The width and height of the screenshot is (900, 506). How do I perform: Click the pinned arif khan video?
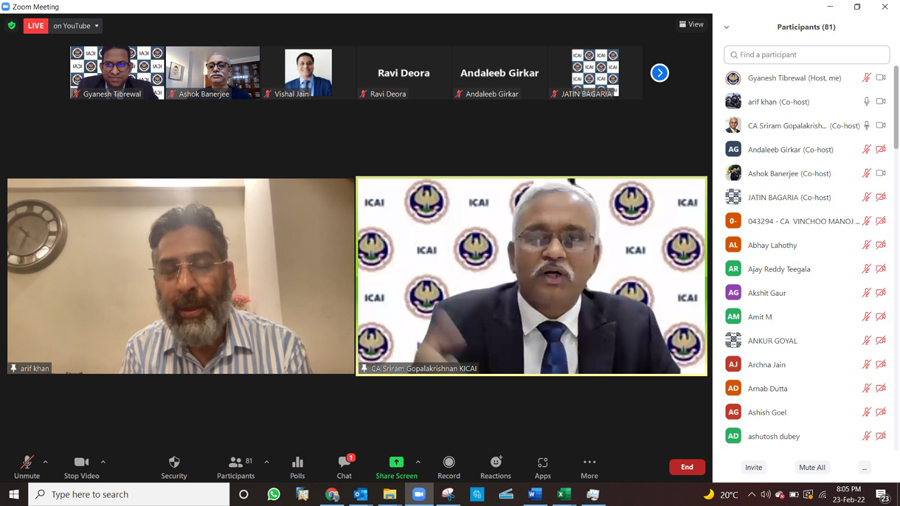(x=181, y=276)
